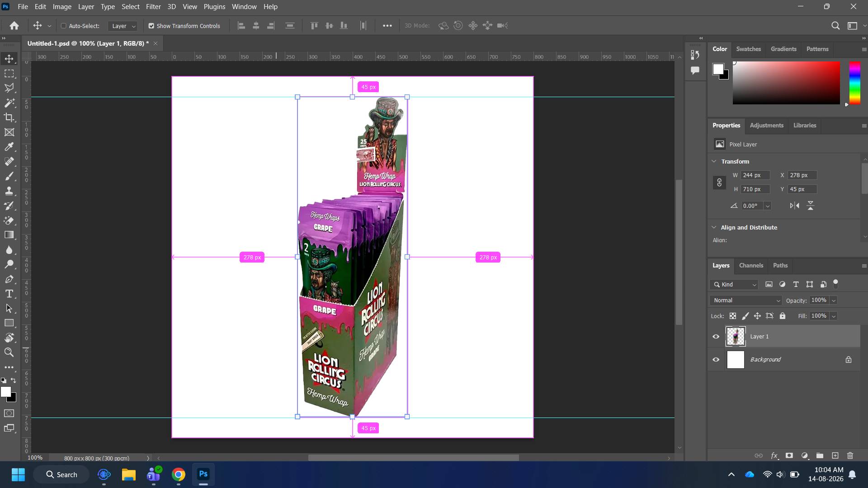Pick the Zoom tool in toolbar
The height and width of the screenshot is (488, 868).
[x=9, y=352]
